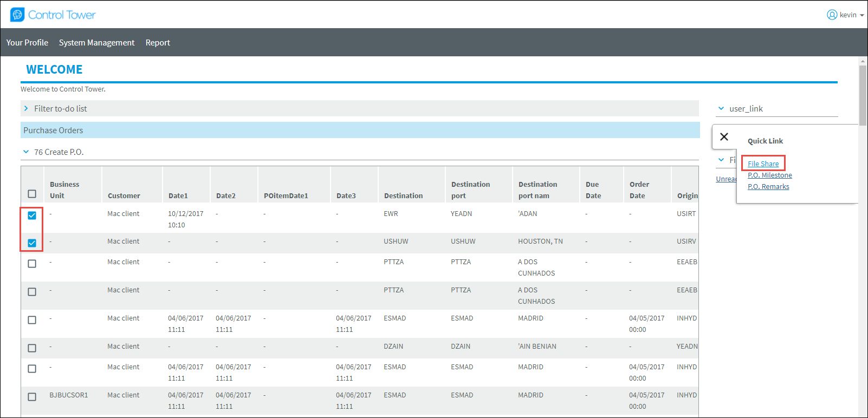Check the second PTTZA row checkbox
The height and width of the screenshot is (418, 868).
pyautogui.click(x=32, y=292)
